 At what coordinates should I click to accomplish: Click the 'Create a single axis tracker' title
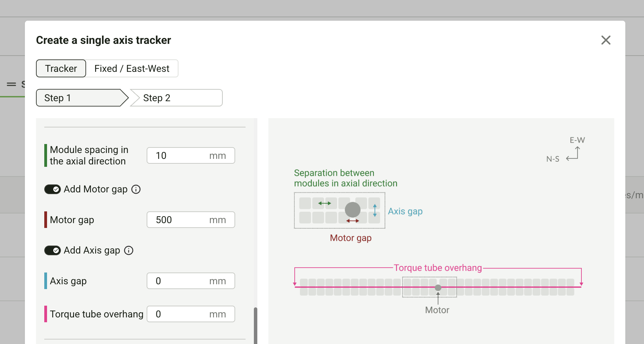coord(104,40)
